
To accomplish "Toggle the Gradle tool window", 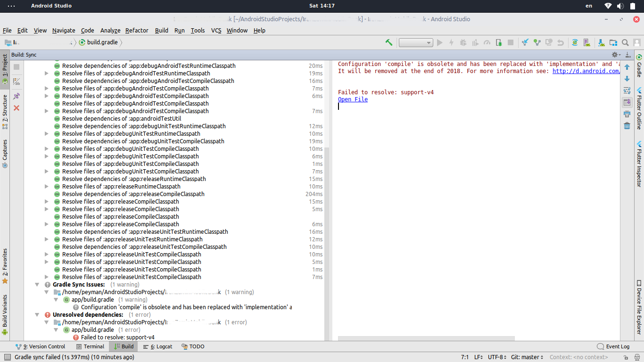I will point(639,66).
